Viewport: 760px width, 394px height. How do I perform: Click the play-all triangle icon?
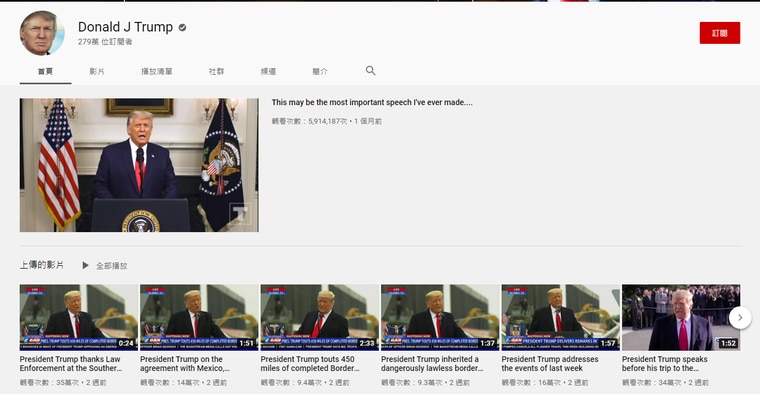click(x=85, y=265)
